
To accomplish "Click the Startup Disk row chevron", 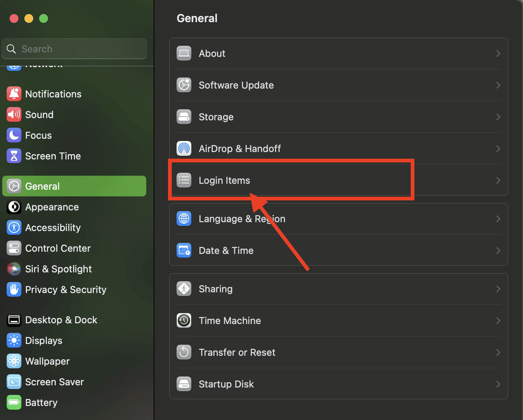I will click(498, 384).
